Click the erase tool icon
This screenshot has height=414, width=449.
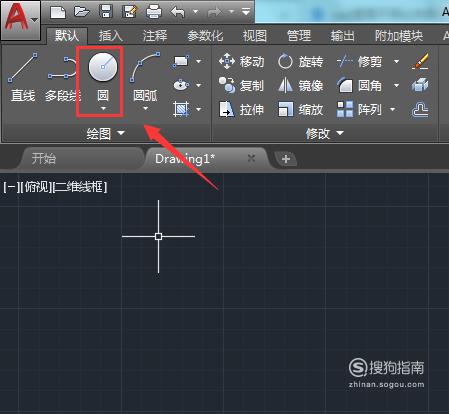[x=420, y=61]
